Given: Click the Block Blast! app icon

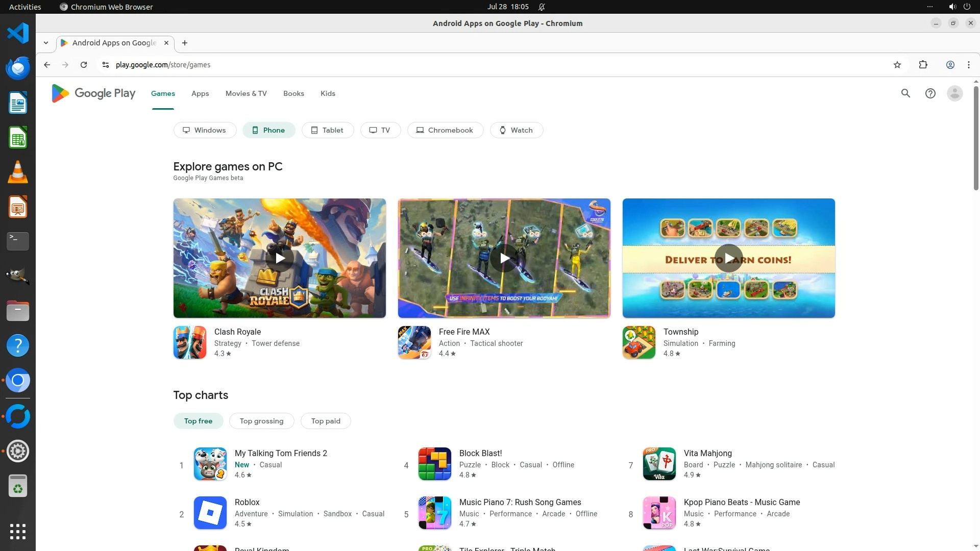Looking at the screenshot, I should click(434, 464).
